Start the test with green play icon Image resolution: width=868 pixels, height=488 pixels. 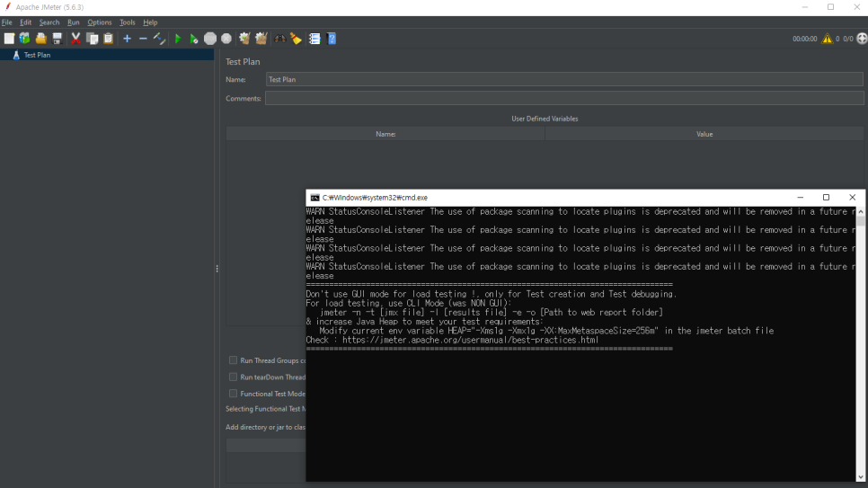pyautogui.click(x=178, y=39)
